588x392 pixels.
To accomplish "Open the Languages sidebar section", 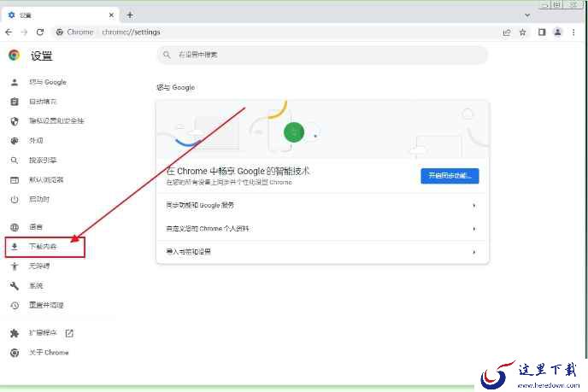I will [x=36, y=226].
